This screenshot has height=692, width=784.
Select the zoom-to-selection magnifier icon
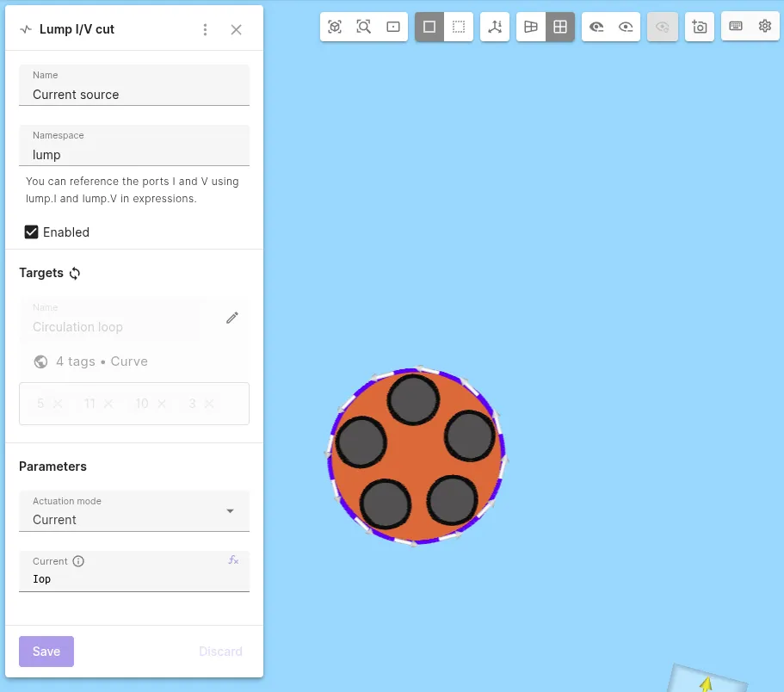[x=363, y=27]
